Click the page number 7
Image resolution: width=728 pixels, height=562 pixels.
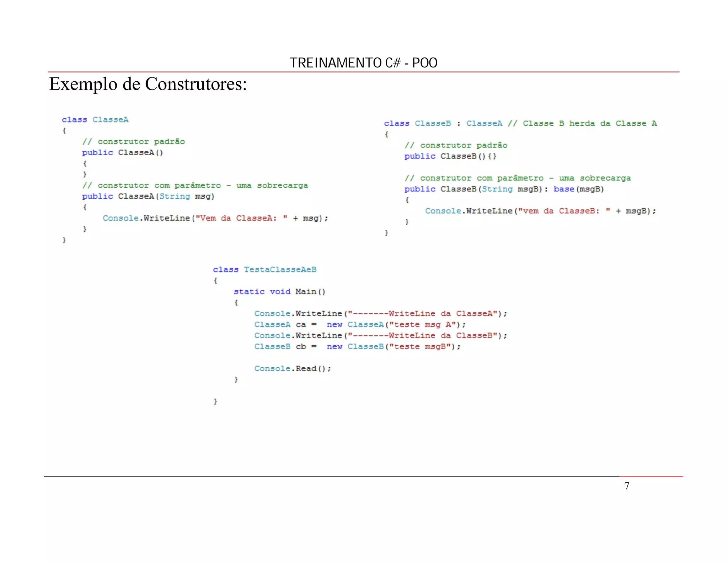627,486
